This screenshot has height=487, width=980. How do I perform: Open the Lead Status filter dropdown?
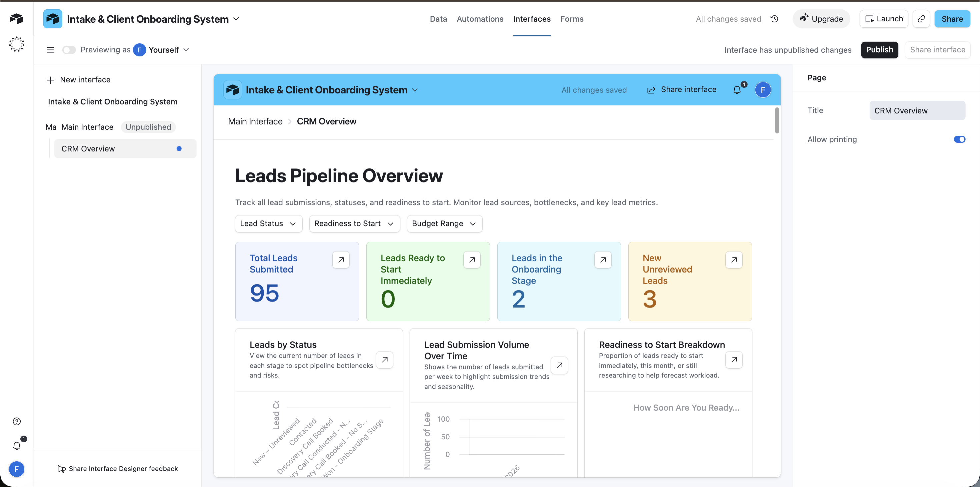[269, 223]
